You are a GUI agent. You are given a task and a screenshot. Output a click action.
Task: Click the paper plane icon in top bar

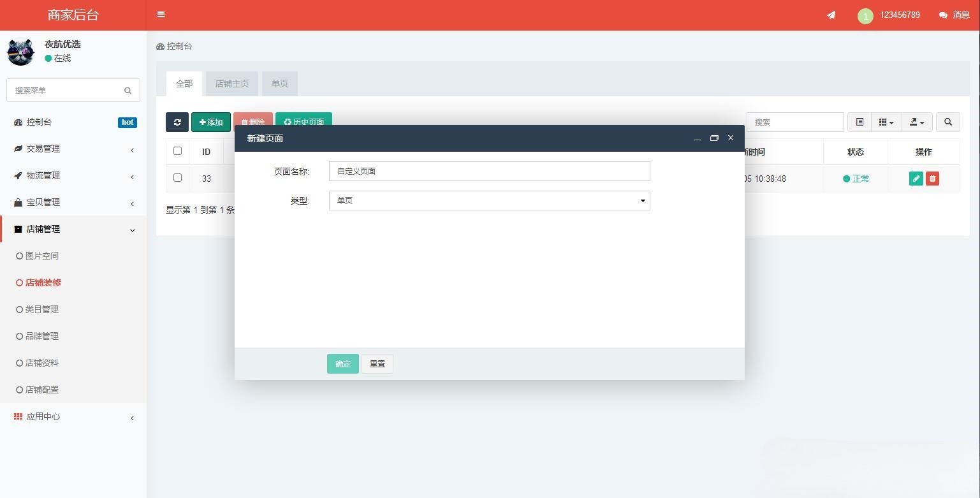click(x=831, y=15)
